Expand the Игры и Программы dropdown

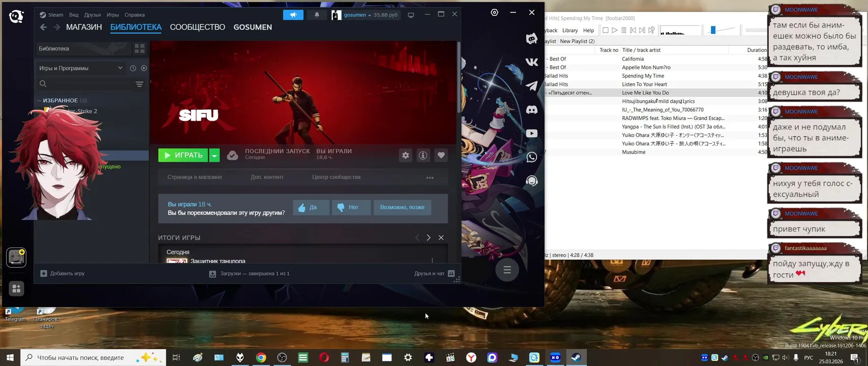click(81, 68)
